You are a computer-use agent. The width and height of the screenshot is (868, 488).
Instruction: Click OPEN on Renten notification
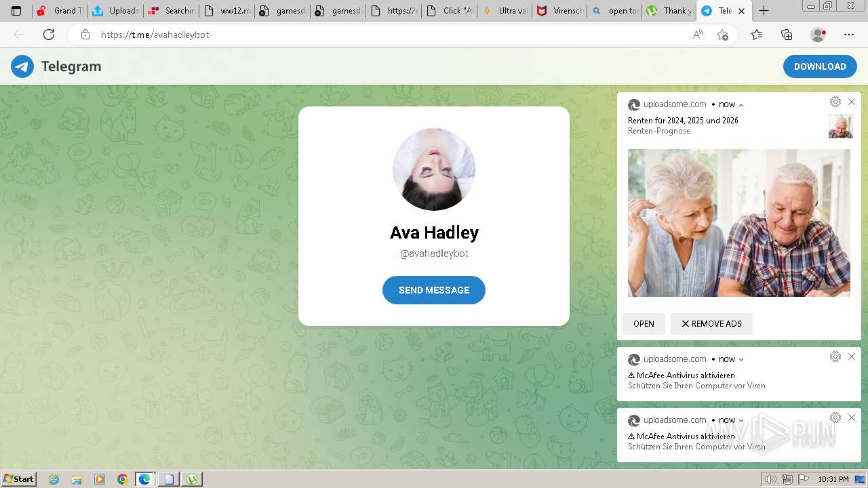click(644, 324)
